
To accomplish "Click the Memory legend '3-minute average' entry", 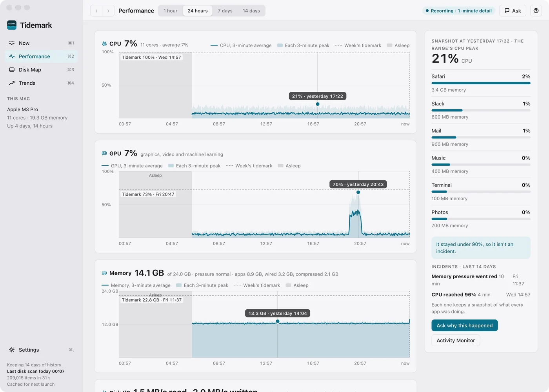I will point(136,285).
